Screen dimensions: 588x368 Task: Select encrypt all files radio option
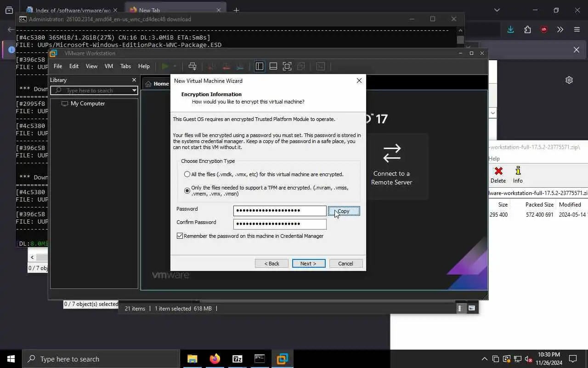click(187, 174)
